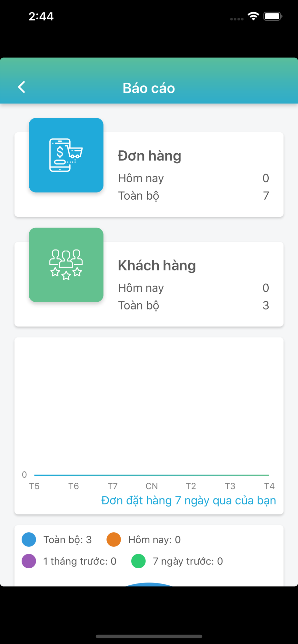Viewport: 298px width, 644px height.
Task: Open the blue Đơn hàng cart icon
Action: point(66,155)
